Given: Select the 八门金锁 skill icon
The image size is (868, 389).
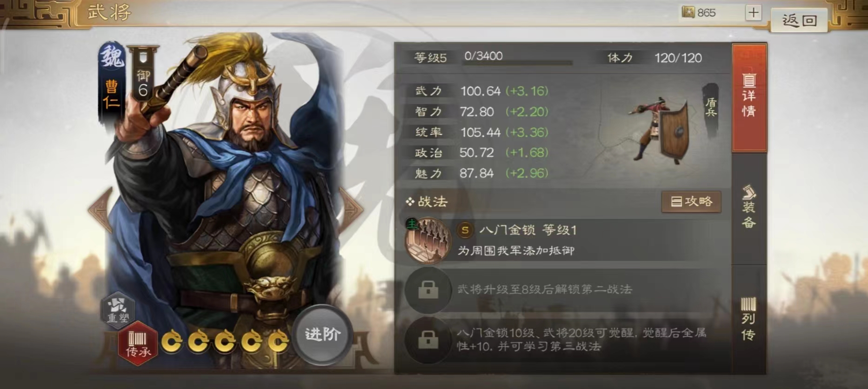Looking at the screenshot, I should point(427,241).
